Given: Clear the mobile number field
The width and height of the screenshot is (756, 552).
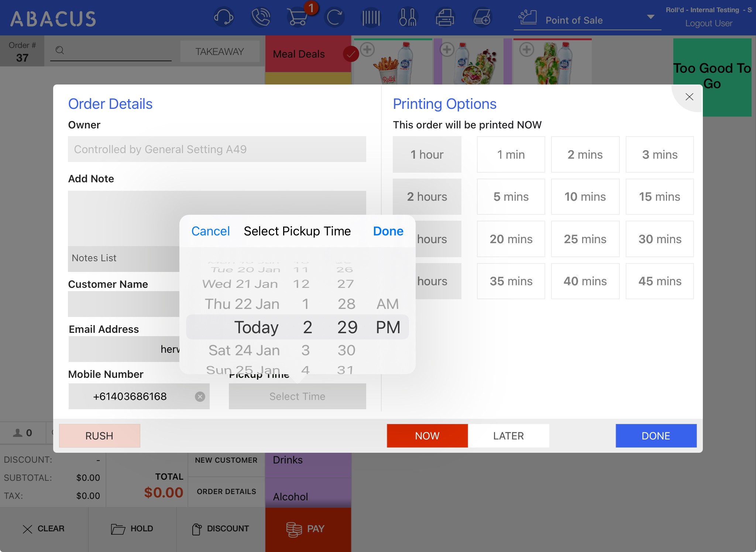Looking at the screenshot, I should [200, 397].
